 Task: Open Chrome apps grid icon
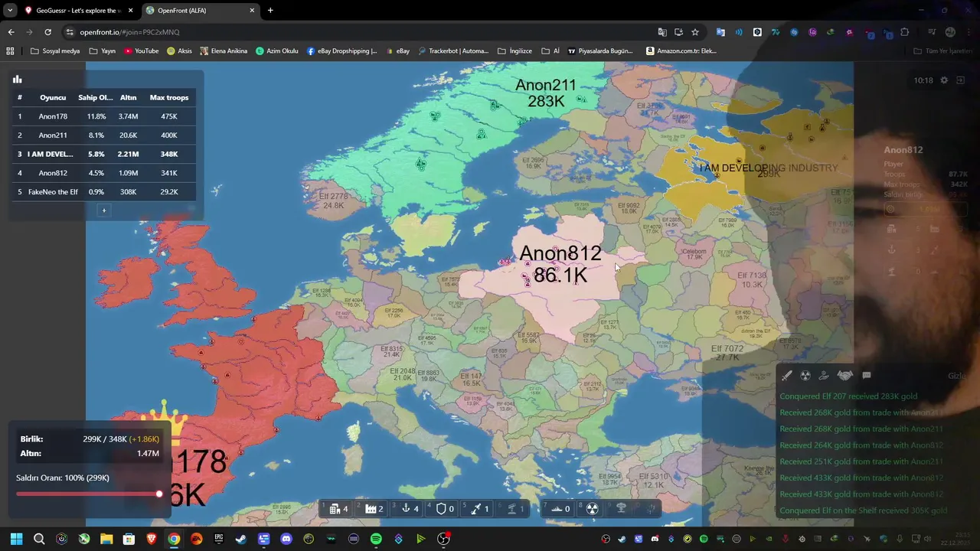tap(10, 51)
